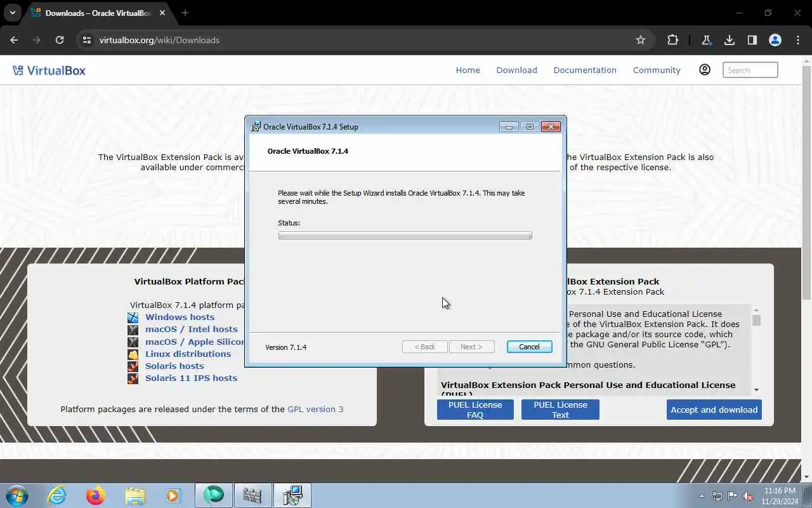Open the Windows Start button
This screenshot has height=508, width=812.
click(17, 495)
